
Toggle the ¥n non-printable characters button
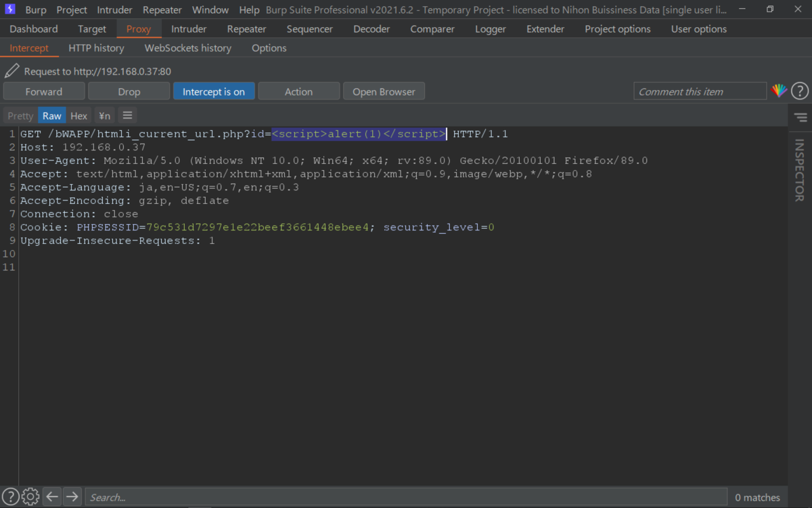tap(104, 116)
